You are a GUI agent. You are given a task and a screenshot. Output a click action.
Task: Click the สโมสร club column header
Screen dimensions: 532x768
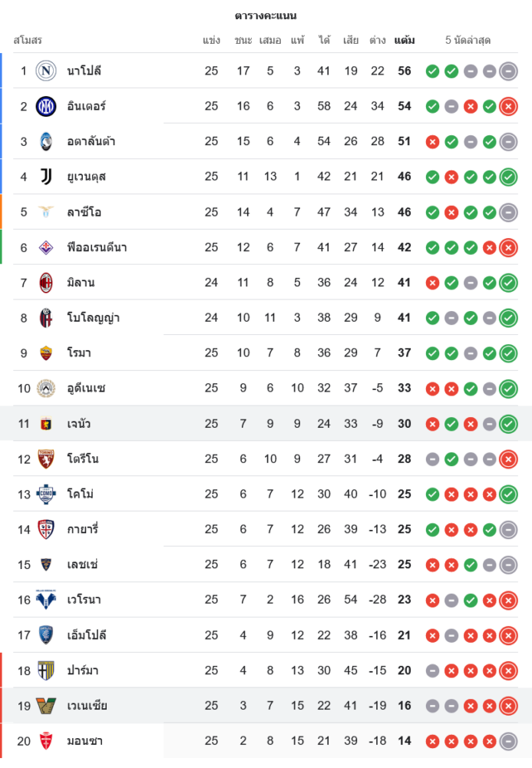[28, 40]
